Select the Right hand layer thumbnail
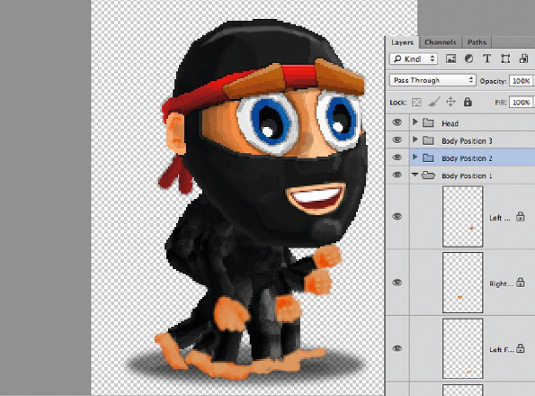 point(463,282)
